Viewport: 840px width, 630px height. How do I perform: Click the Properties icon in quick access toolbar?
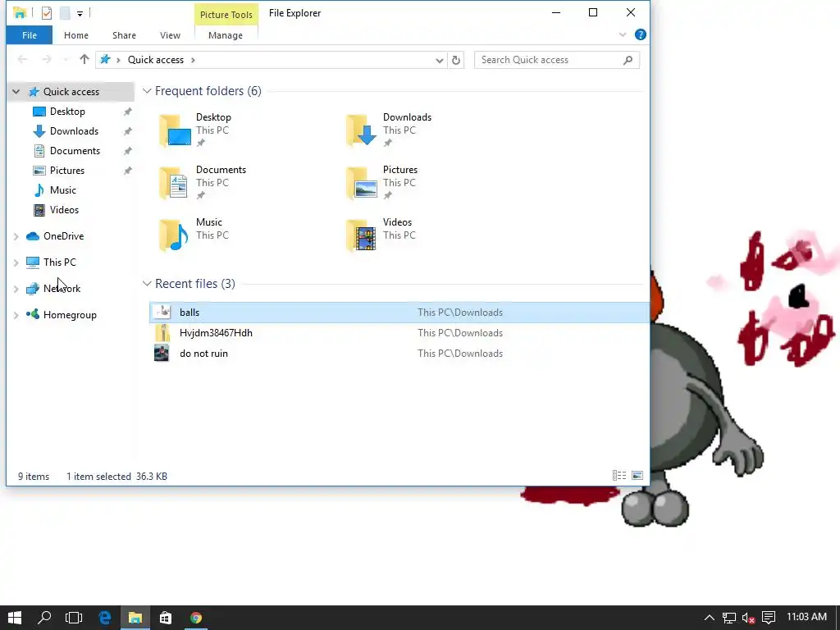[x=47, y=13]
